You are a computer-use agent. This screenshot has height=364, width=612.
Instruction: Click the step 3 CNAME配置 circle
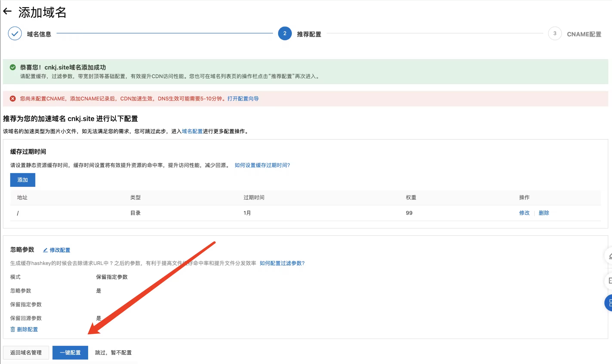pos(554,33)
